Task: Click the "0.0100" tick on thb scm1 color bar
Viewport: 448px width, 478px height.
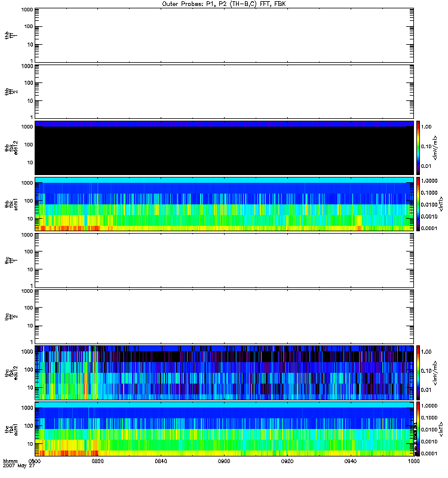Action: pyautogui.click(x=429, y=204)
